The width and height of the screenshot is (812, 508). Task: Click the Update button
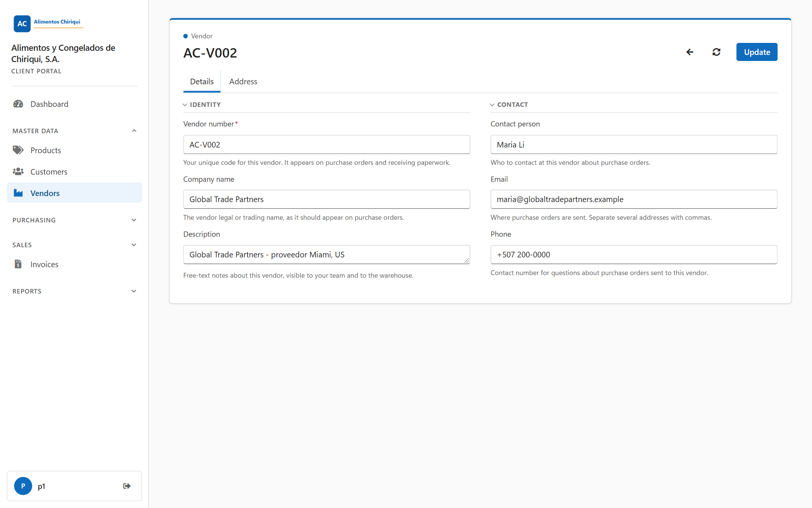pos(757,52)
